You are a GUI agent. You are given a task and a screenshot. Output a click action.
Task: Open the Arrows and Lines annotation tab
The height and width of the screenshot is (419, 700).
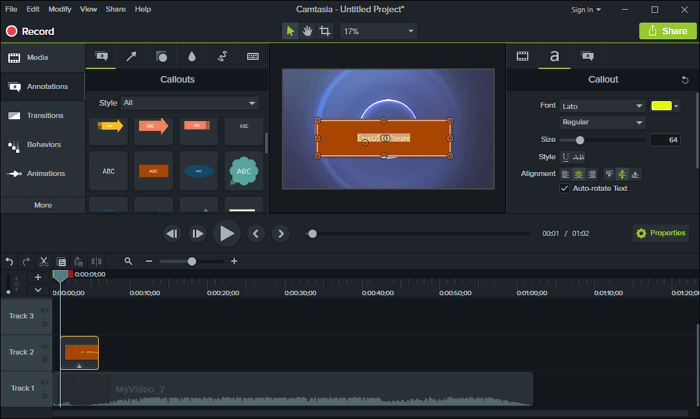[132, 56]
